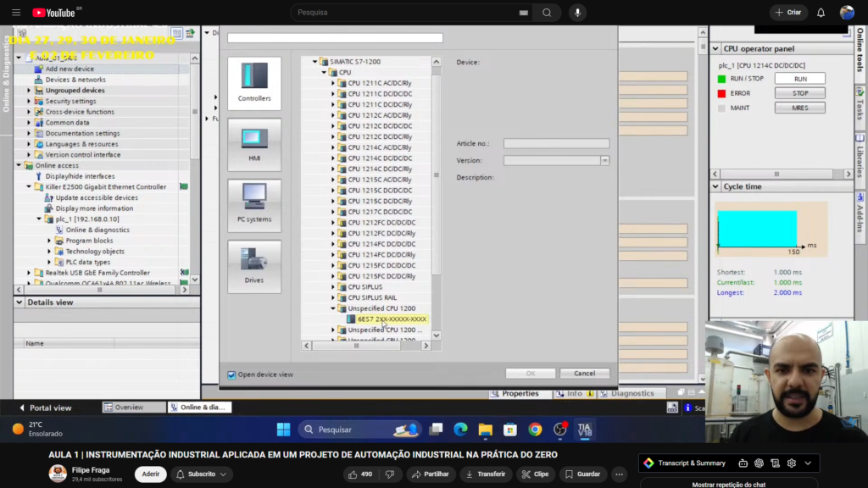Screen dimensions: 868x488
Task: Open weather widget on taskbar
Action: (37, 429)
